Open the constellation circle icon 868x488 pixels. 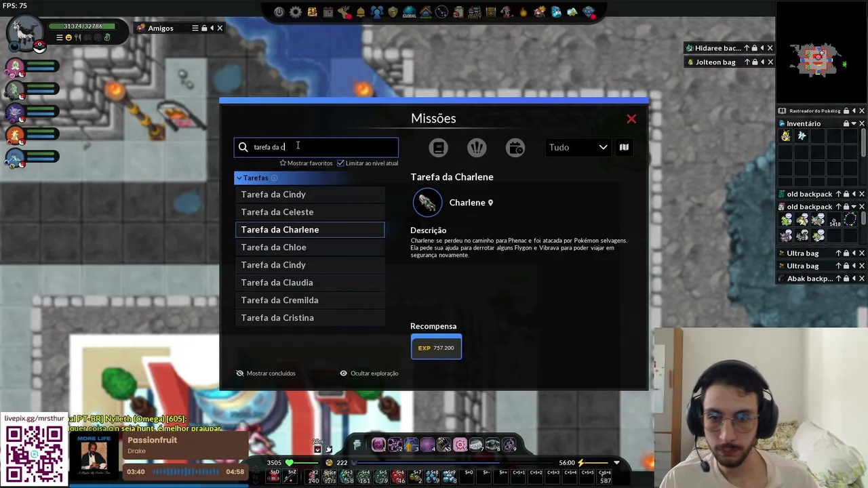point(441,12)
